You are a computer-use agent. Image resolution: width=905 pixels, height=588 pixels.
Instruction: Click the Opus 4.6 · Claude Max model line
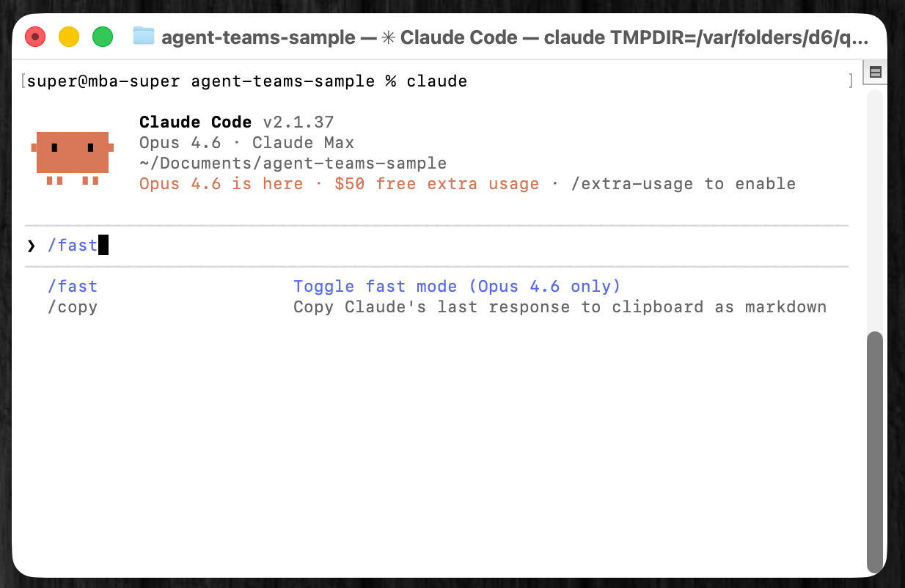tap(246, 142)
